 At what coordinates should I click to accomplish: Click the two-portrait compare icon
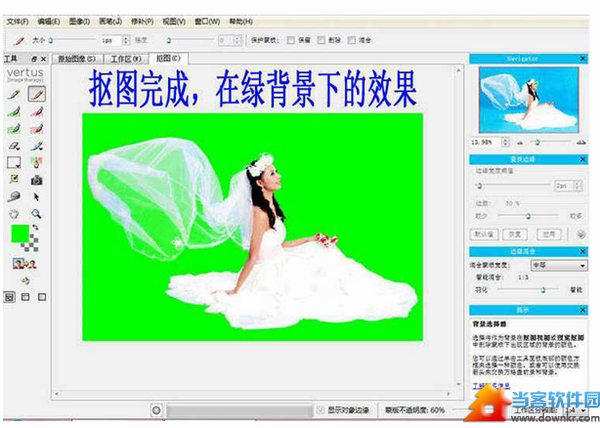(25, 264)
